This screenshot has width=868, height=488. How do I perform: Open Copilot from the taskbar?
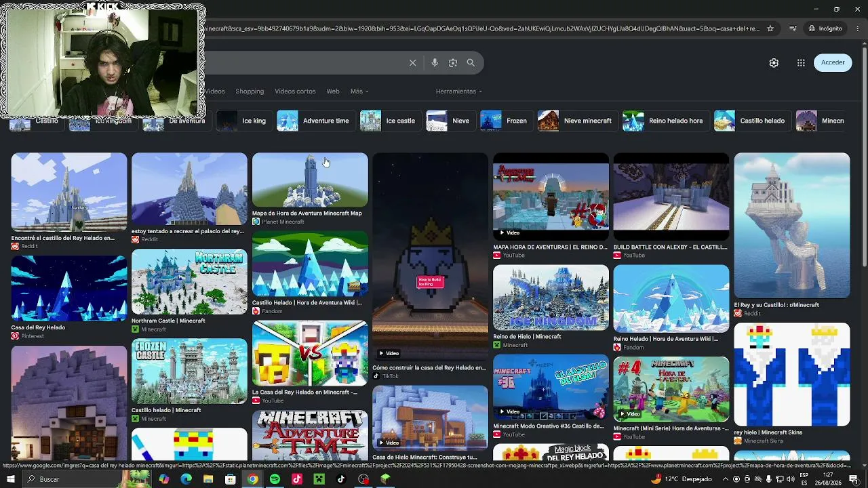163,479
